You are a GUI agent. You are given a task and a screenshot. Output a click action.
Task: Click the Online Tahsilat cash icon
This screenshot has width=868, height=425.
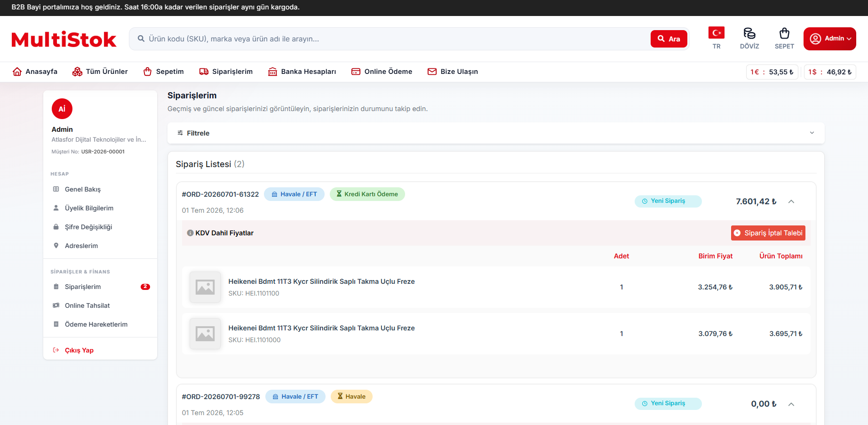(56, 305)
